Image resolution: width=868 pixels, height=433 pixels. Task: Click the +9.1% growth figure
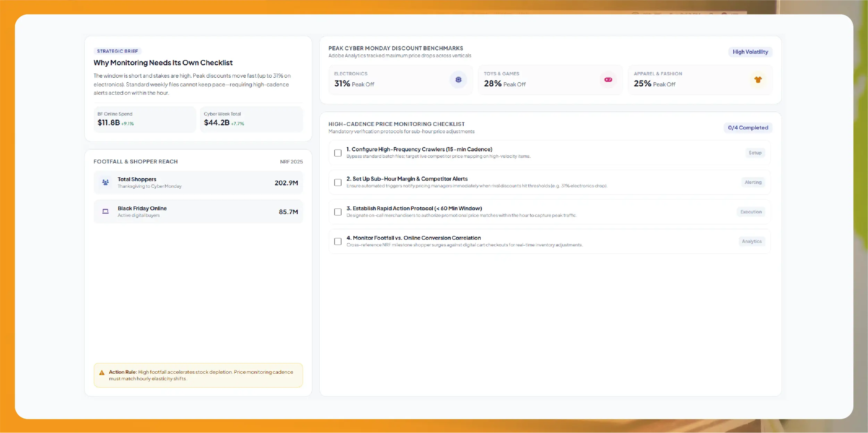click(x=127, y=124)
